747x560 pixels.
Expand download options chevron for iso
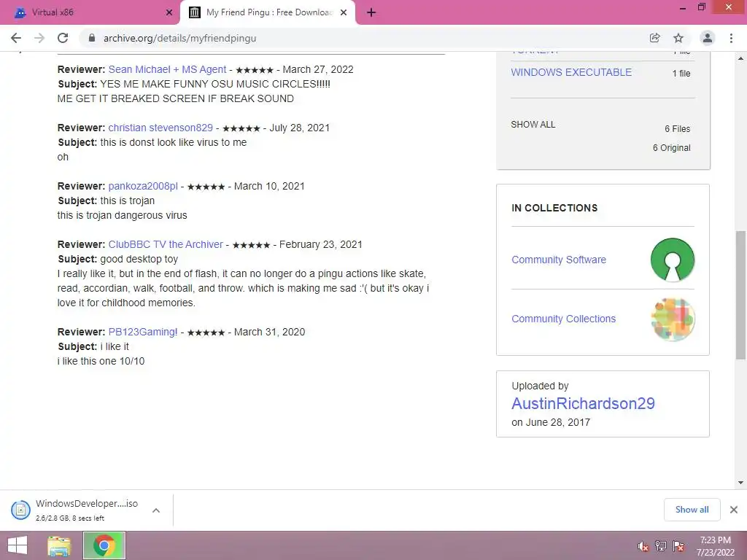click(x=156, y=510)
